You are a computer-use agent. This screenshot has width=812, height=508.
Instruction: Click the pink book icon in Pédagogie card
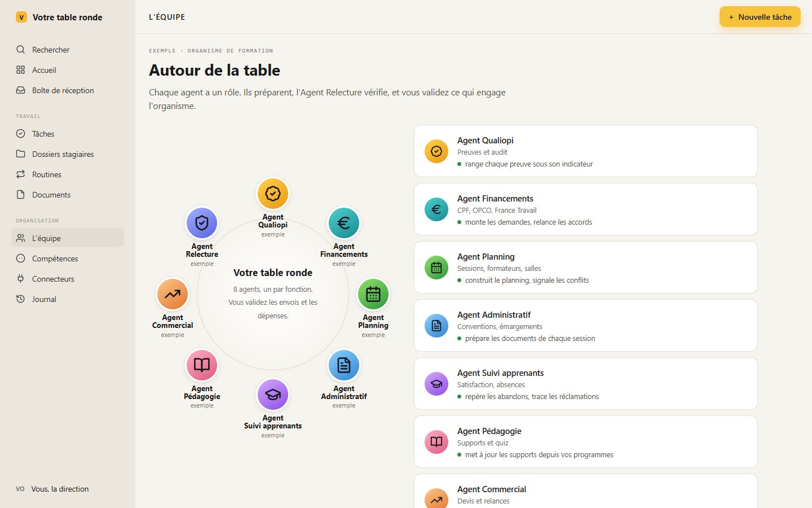436,442
